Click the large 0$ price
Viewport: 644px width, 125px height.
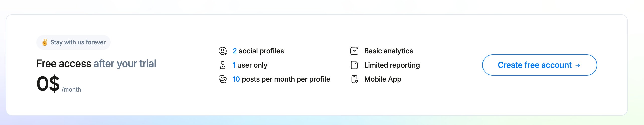[x=48, y=84]
